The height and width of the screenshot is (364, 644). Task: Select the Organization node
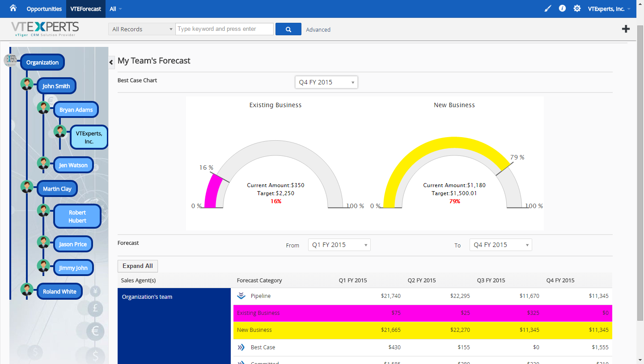click(42, 63)
